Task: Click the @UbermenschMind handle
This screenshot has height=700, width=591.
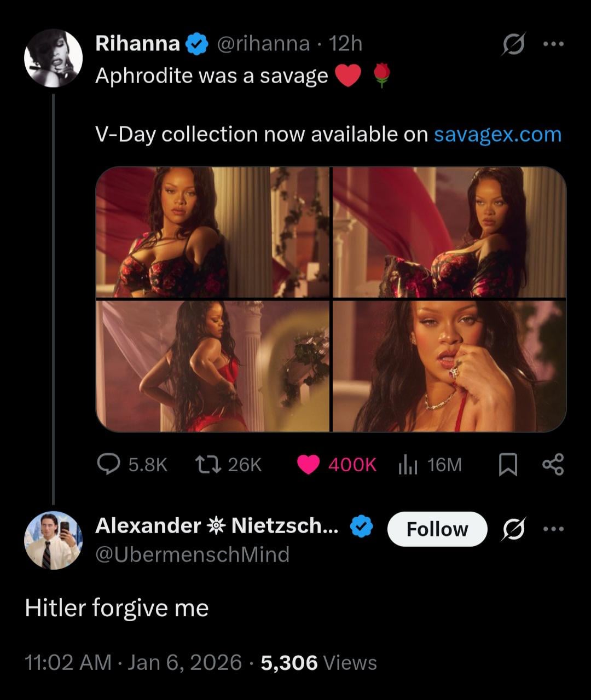Action: pyautogui.click(x=192, y=554)
